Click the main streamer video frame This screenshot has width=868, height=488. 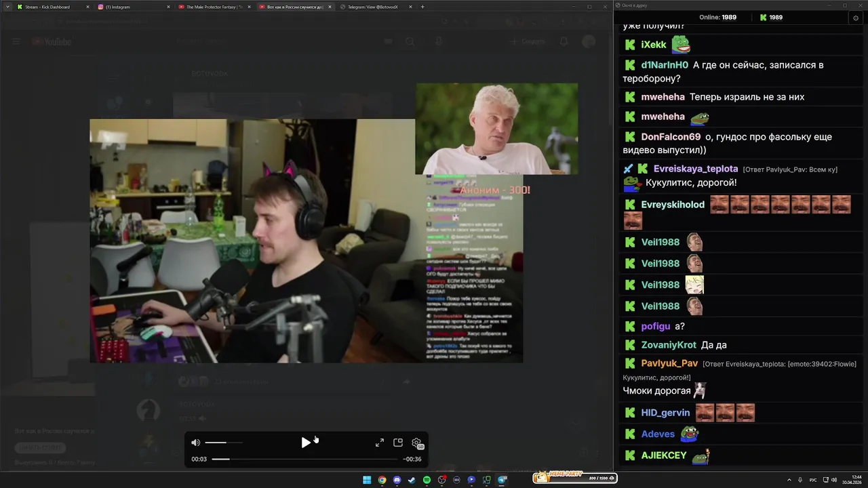(307, 241)
